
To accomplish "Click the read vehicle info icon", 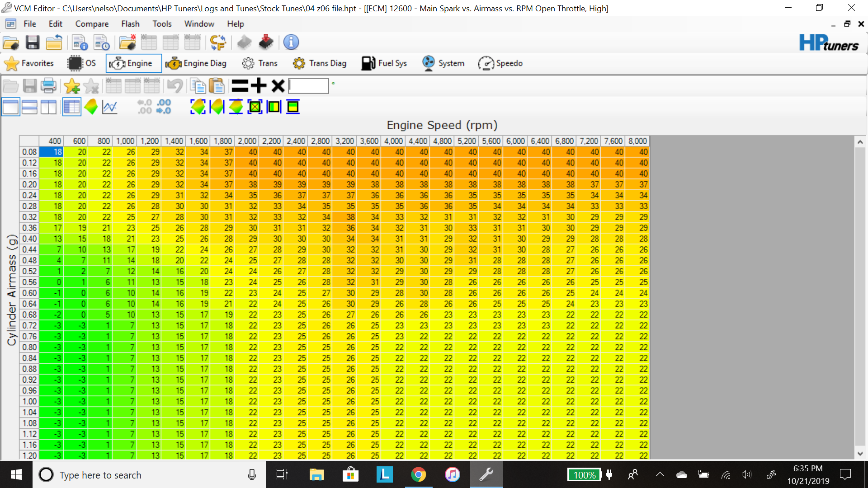I will click(244, 42).
